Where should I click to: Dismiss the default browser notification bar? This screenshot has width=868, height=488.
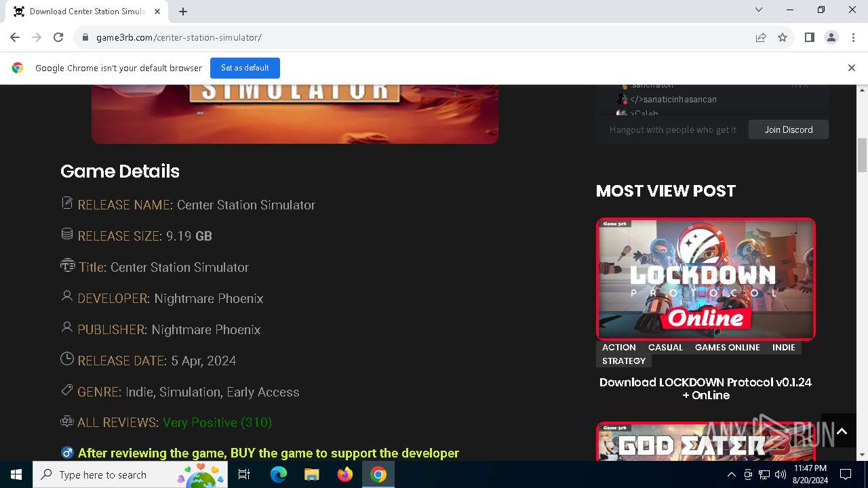pos(851,68)
